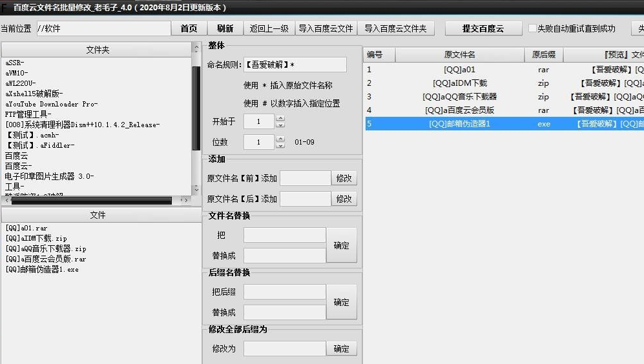Select folder 电子印章图片生成器 3.0-

tap(49, 176)
